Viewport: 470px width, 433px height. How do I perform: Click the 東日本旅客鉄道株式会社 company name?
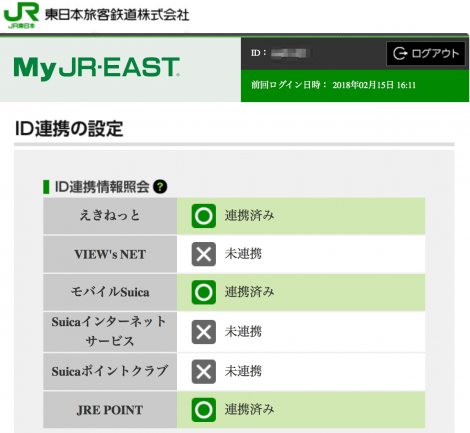point(117,15)
